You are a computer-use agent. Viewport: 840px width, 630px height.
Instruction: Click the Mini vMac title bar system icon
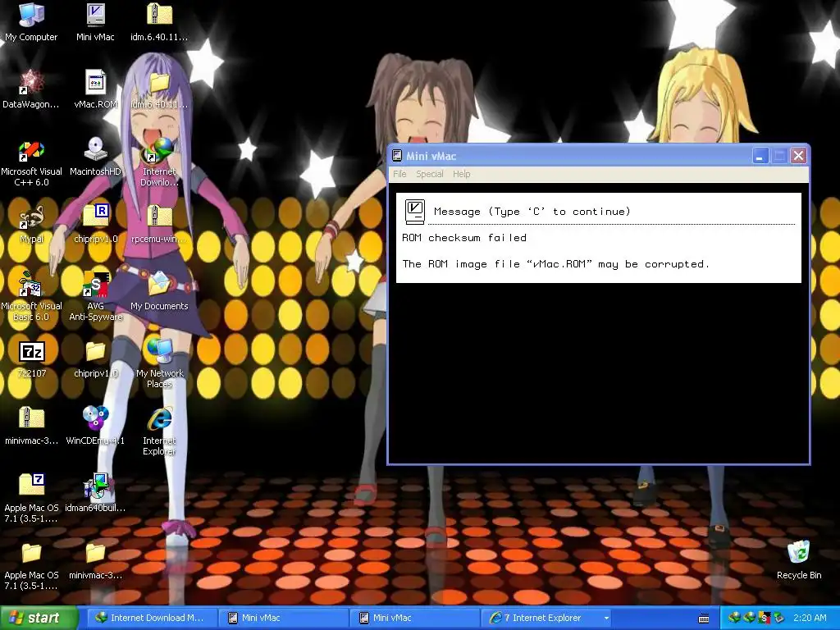(x=397, y=156)
